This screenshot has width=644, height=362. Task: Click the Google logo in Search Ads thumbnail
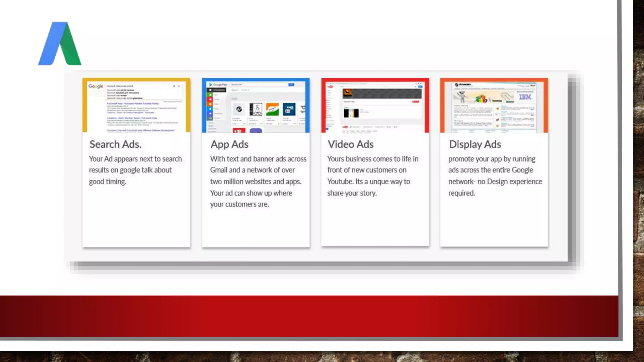[x=96, y=86]
